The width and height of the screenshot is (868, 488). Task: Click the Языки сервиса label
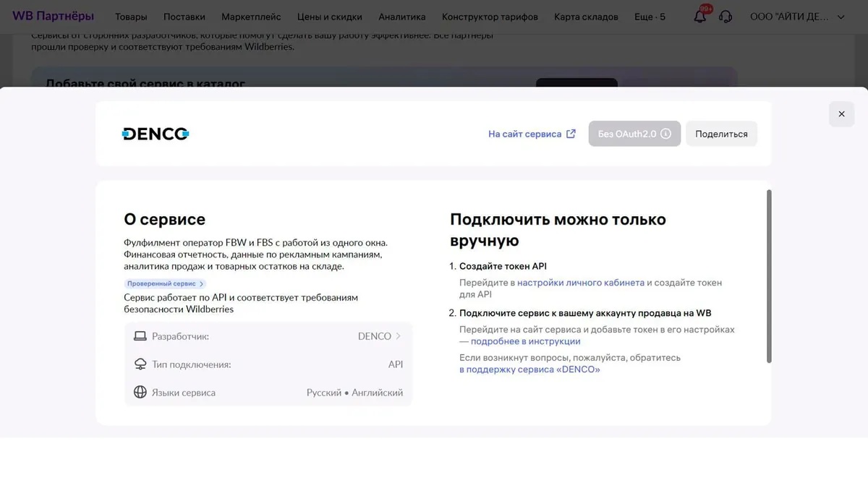coord(184,393)
